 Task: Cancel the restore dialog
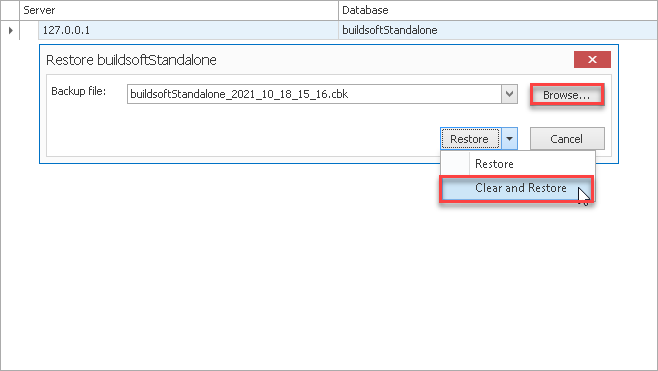pos(567,139)
